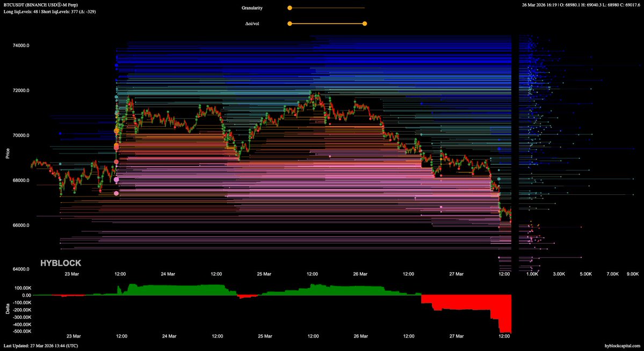Click the 5.00K histogram axis label
The image size is (644, 351).
[x=585, y=274]
